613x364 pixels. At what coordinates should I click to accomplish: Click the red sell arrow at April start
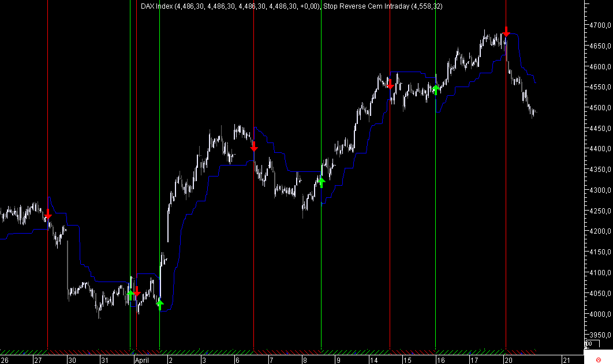[137, 291]
